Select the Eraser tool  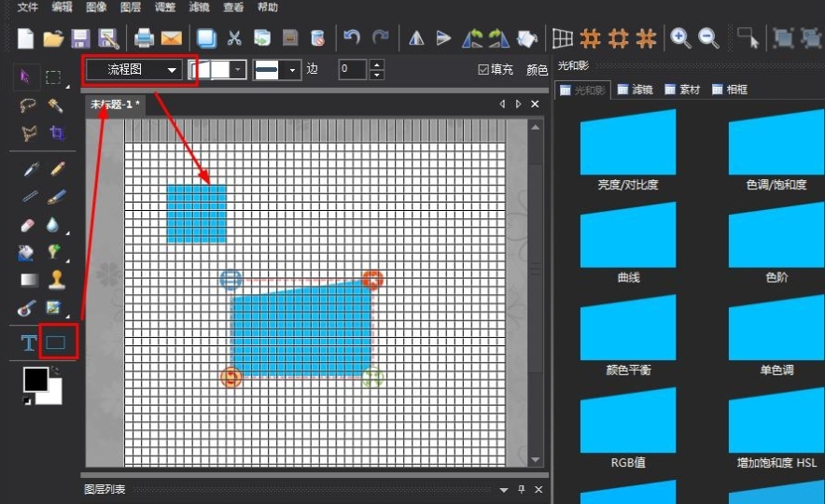coord(27,225)
